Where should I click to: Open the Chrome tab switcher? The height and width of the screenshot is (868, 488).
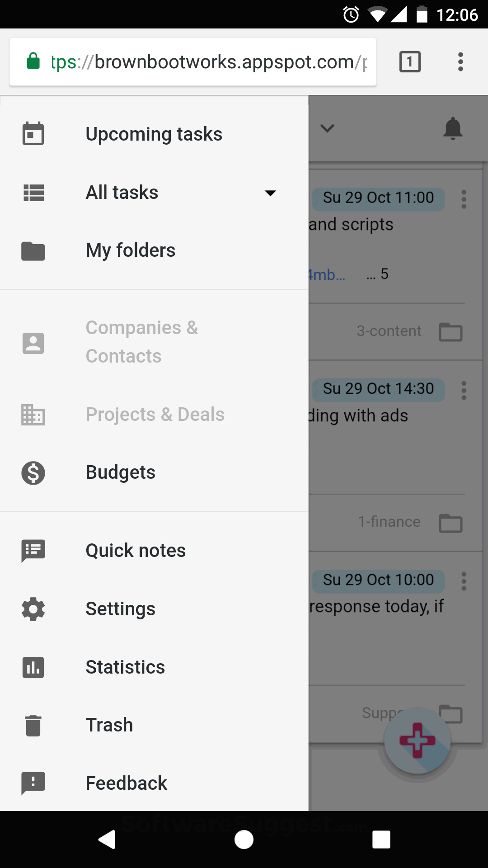point(410,62)
